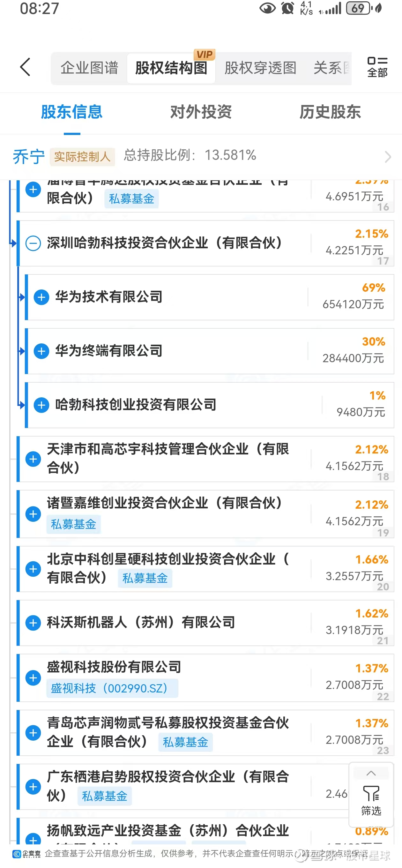Open 股权穿透图 tab
The height and width of the screenshot is (868, 402).
click(x=260, y=68)
